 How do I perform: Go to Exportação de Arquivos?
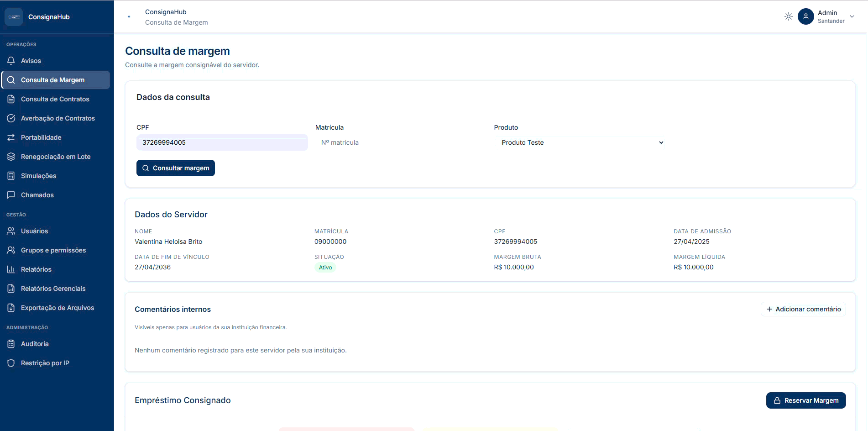[x=56, y=308]
